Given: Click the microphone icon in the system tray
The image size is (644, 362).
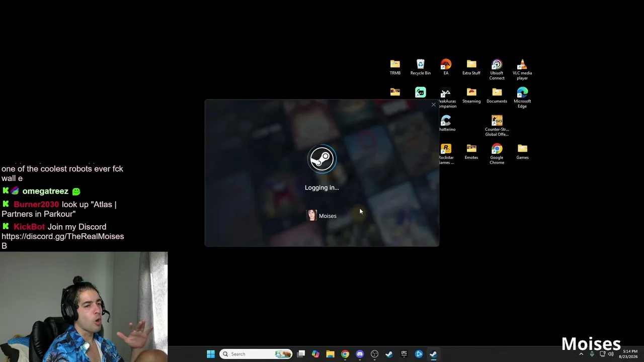Looking at the screenshot, I should pos(592,354).
